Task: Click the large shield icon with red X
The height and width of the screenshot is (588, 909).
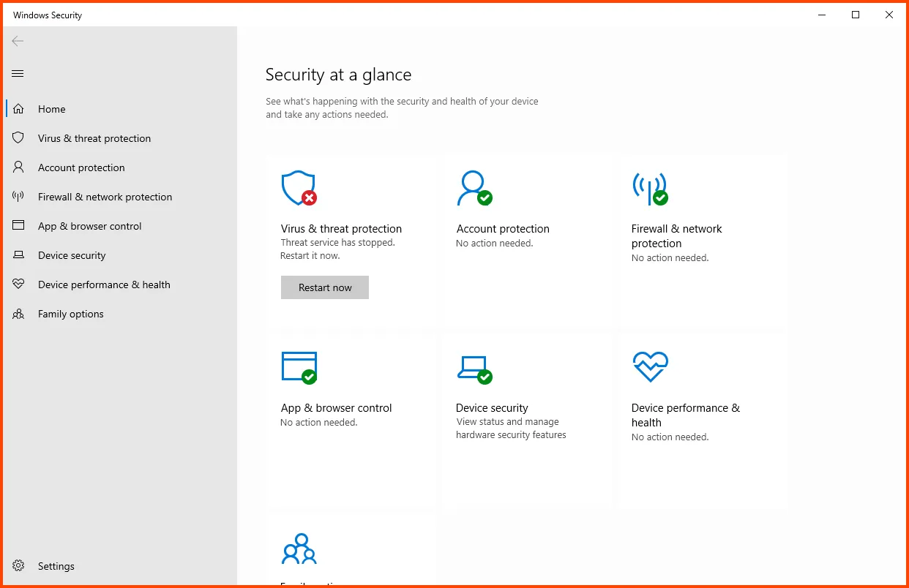Action: tap(299, 189)
